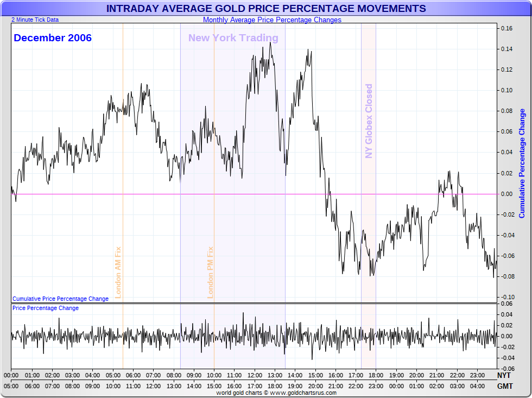Click the GMT time axis label

(x=505, y=386)
